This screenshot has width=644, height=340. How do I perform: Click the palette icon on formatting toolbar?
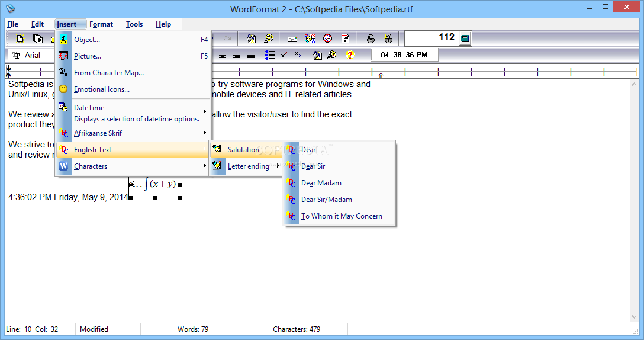tap(332, 54)
